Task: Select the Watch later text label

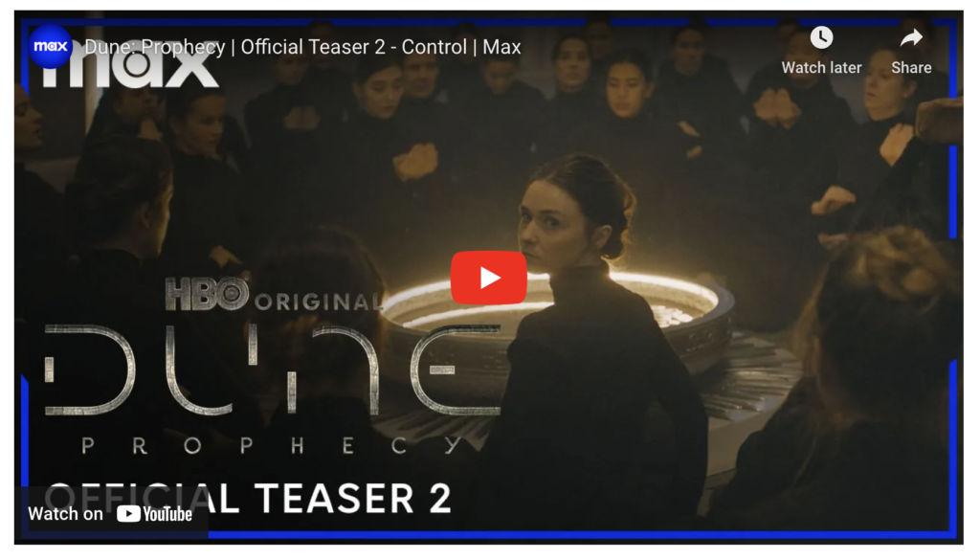Action: click(821, 68)
